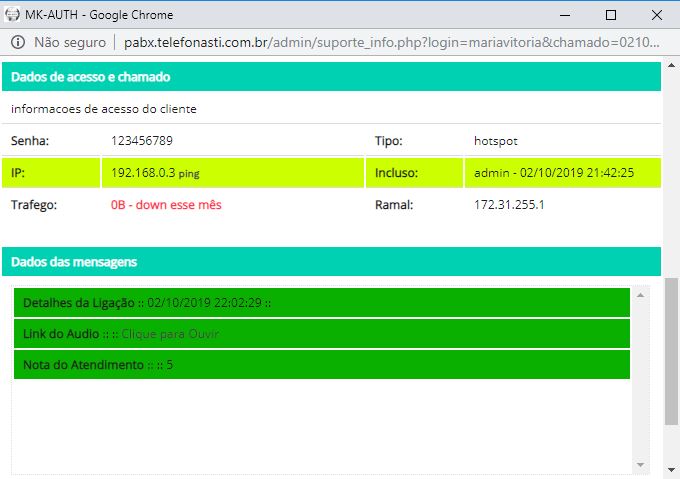
Task: Click the page vertical scrollbar thumb
Action: click(x=671, y=351)
